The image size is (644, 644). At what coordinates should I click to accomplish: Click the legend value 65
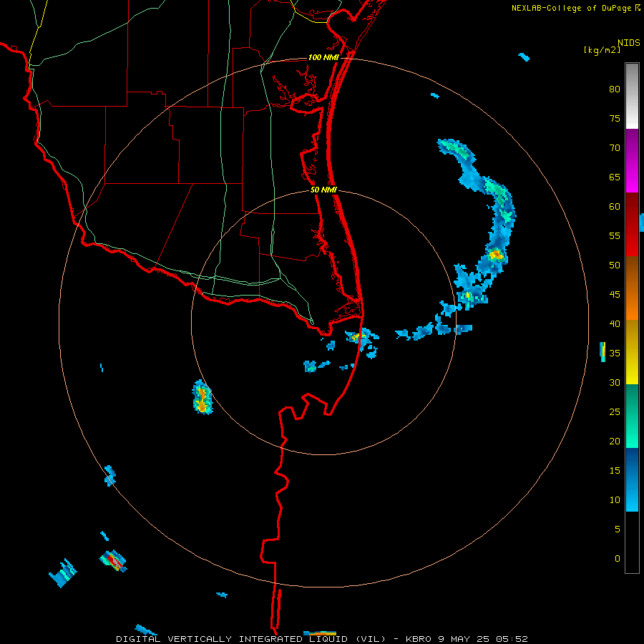[615, 177]
